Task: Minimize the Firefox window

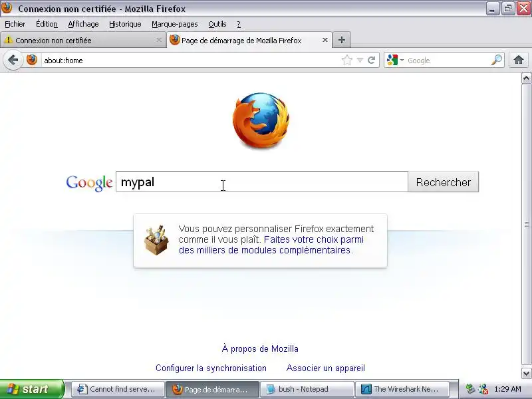Action: coord(492,8)
